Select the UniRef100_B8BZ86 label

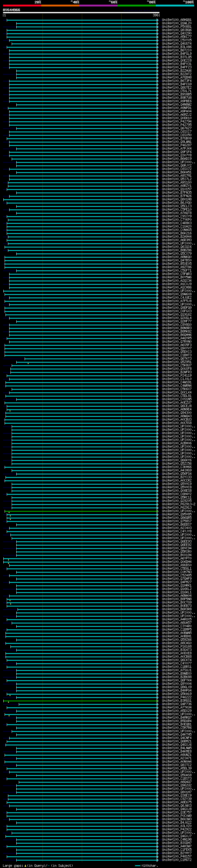(177, 250)
